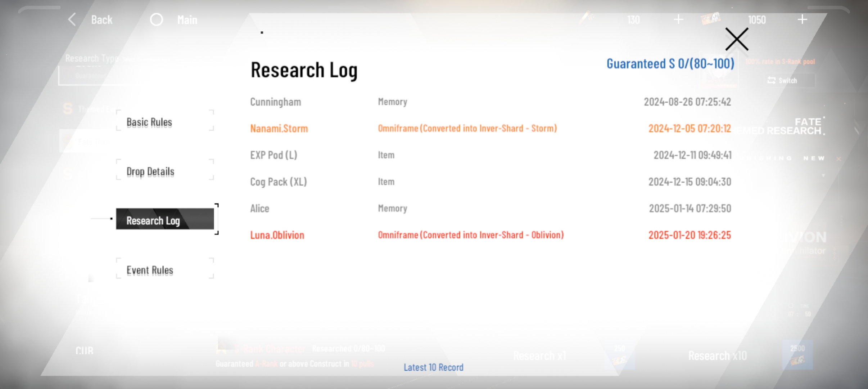Click Item type in Cog Pack row
Viewport: 868px width, 389px height.
point(386,182)
